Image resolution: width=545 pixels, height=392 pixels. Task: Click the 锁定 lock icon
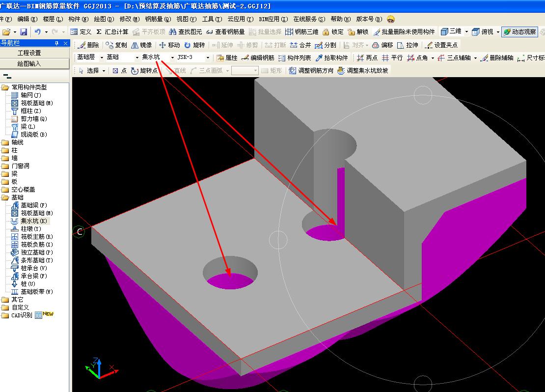click(x=333, y=32)
